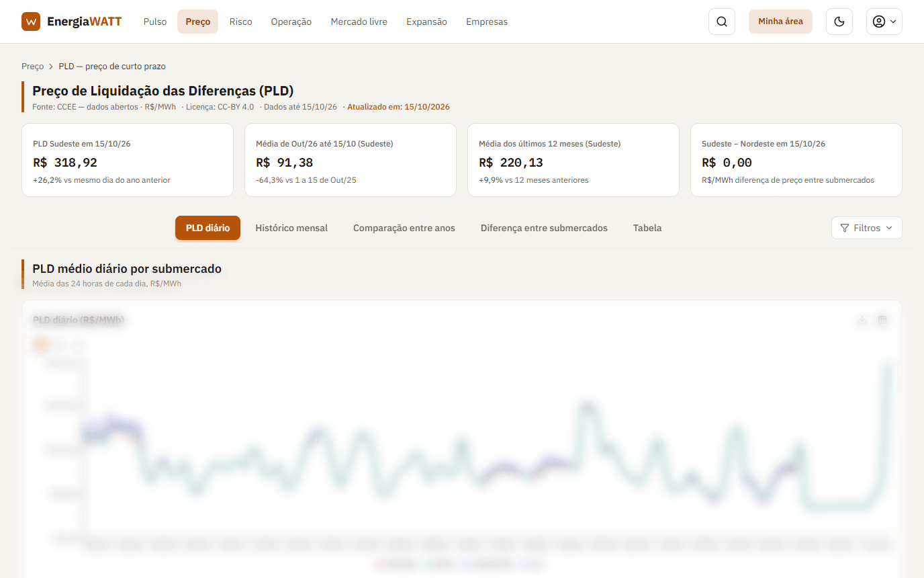Expand the Filtros dropdown
924x578 pixels.
866,228
